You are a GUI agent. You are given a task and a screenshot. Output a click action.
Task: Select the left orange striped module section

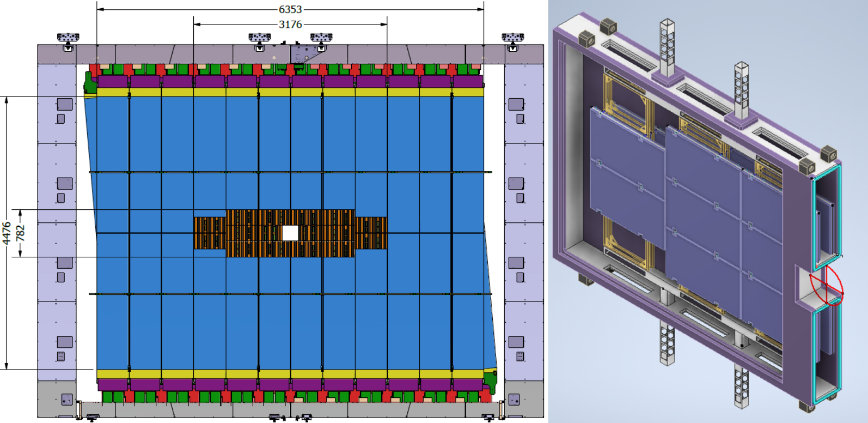210,233
